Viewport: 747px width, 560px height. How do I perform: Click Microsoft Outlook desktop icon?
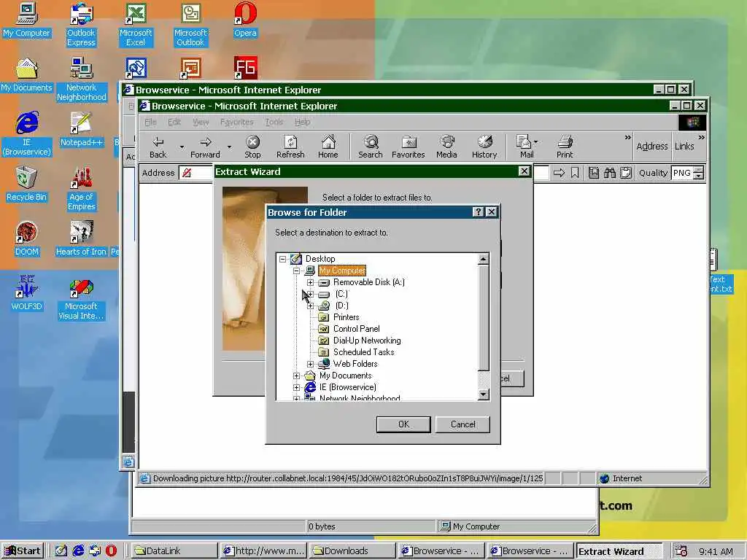pyautogui.click(x=190, y=26)
